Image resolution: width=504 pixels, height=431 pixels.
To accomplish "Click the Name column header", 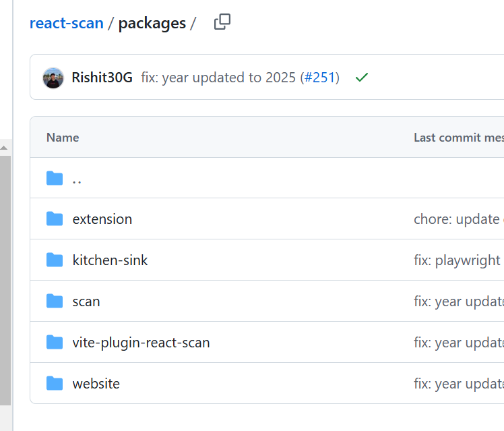I will (x=63, y=138).
